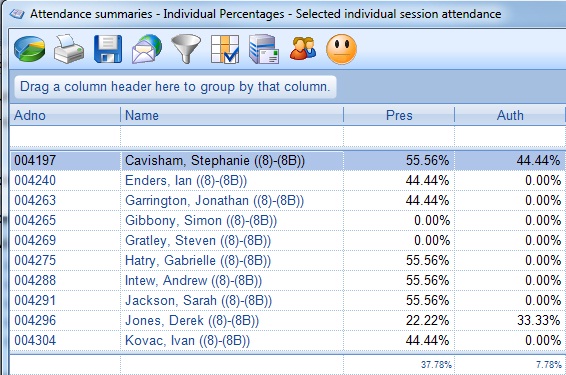566x375 pixels.
Task: Save using the floppy disk icon
Action: coord(108,49)
